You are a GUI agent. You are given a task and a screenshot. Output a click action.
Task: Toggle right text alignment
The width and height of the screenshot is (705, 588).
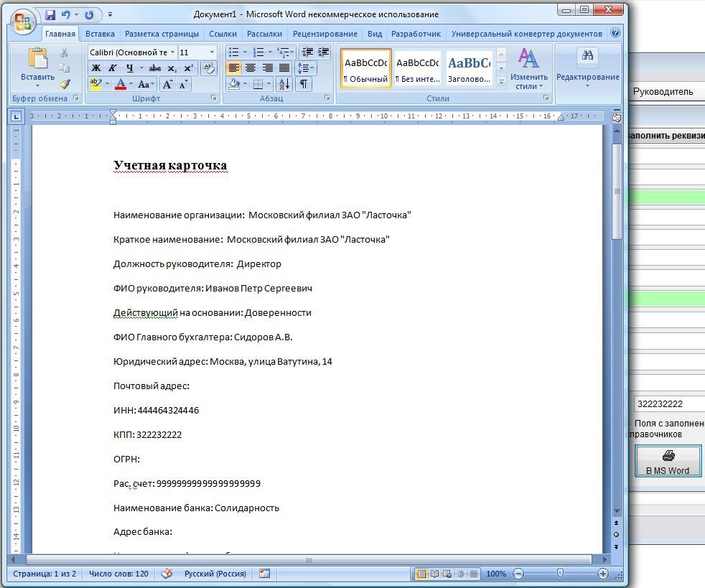(x=268, y=68)
